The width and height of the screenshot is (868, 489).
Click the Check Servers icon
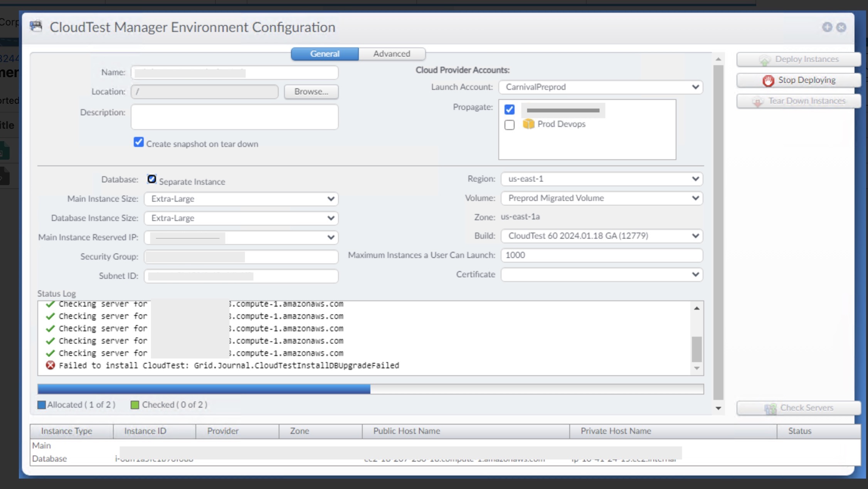pyautogui.click(x=771, y=408)
